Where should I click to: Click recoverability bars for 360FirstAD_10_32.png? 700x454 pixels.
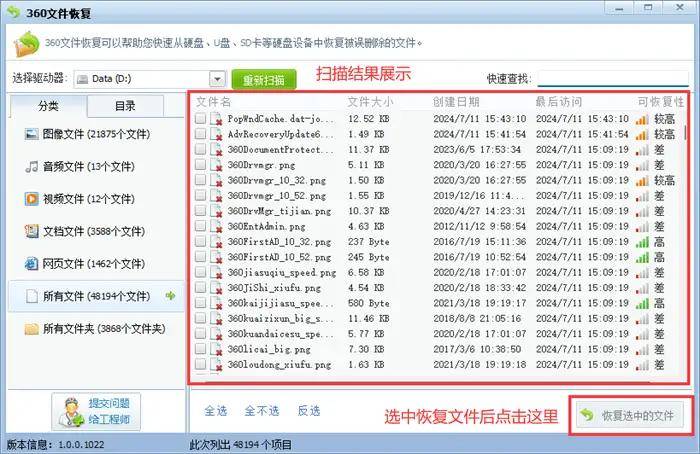(642, 242)
